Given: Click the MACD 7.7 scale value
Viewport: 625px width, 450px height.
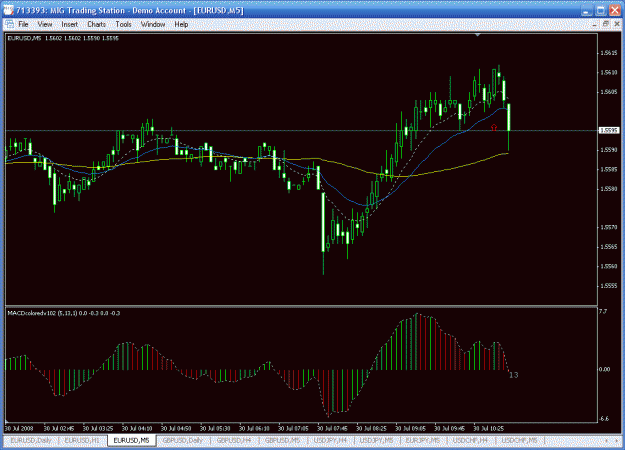Looking at the screenshot, I should click(x=603, y=311).
